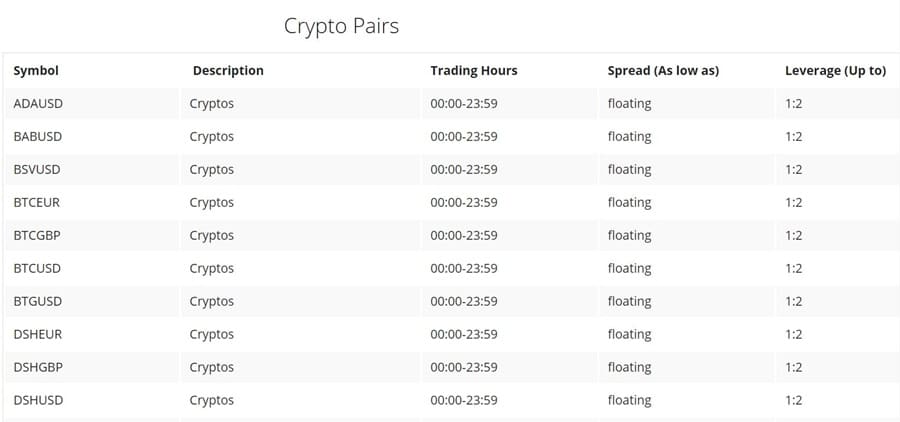Select the BABUSD symbol cell
900x422 pixels.
point(38,136)
